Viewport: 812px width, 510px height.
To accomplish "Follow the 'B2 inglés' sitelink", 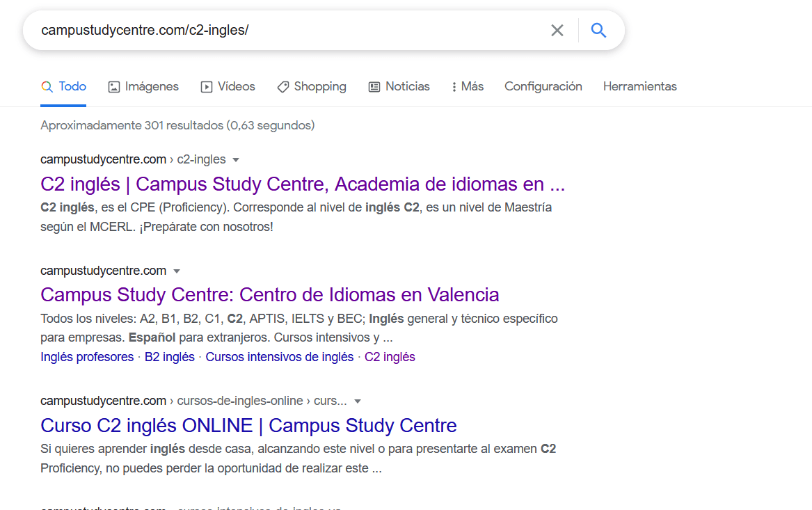I will [x=169, y=357].
